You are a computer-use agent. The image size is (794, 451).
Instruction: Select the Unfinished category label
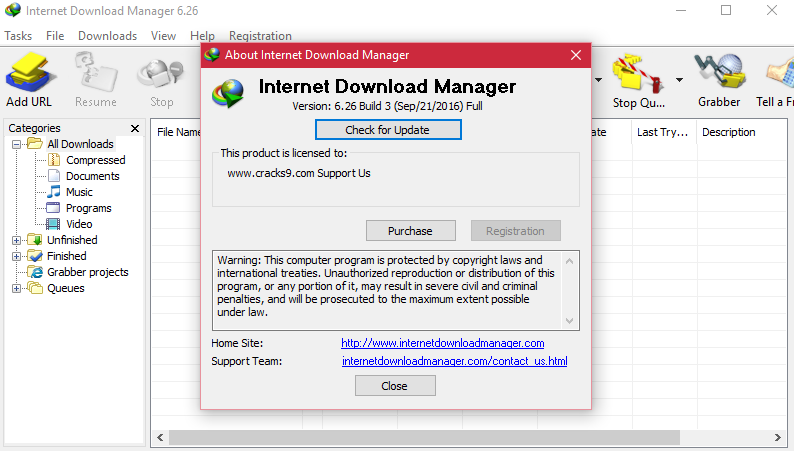click(72, 240)
